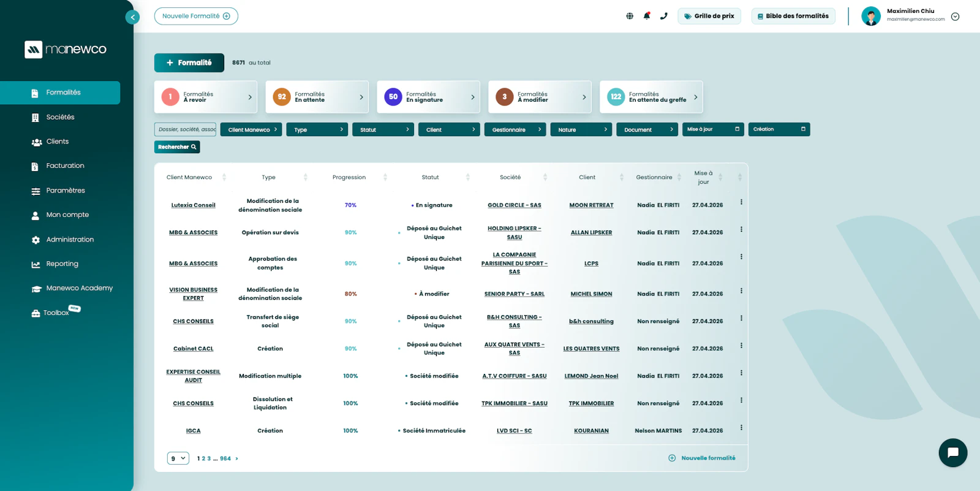Sort table by Client column

tap(622, 177)
